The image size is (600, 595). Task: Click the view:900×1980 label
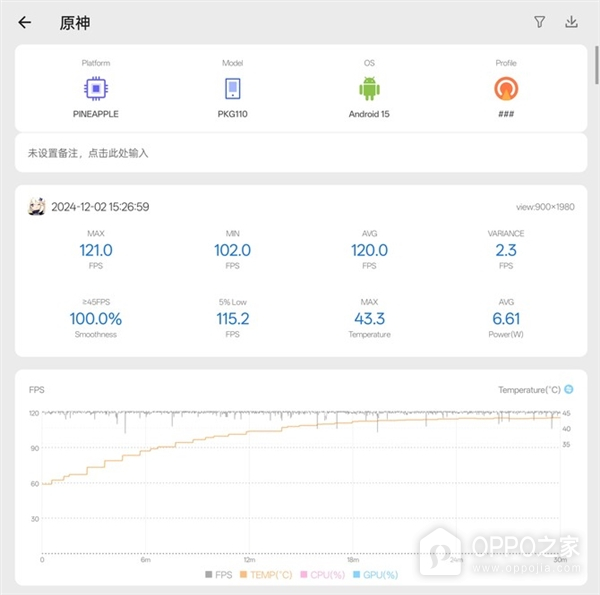click(x=545, y=207)
